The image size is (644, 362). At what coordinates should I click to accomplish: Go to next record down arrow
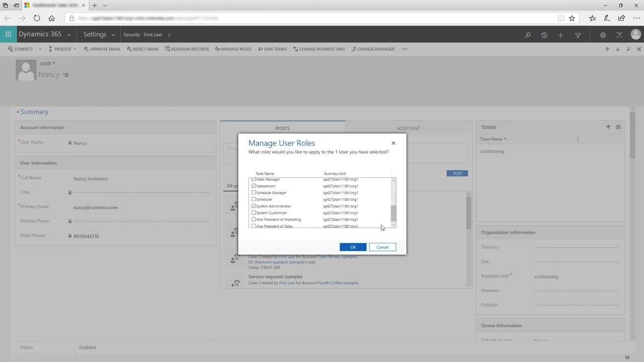click(x=618, y=49)
